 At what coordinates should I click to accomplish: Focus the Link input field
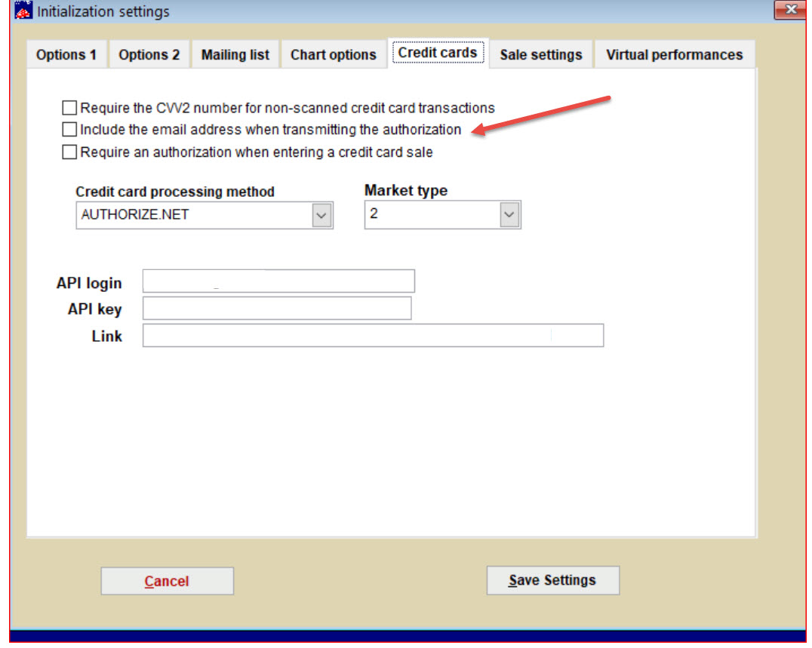373,336
